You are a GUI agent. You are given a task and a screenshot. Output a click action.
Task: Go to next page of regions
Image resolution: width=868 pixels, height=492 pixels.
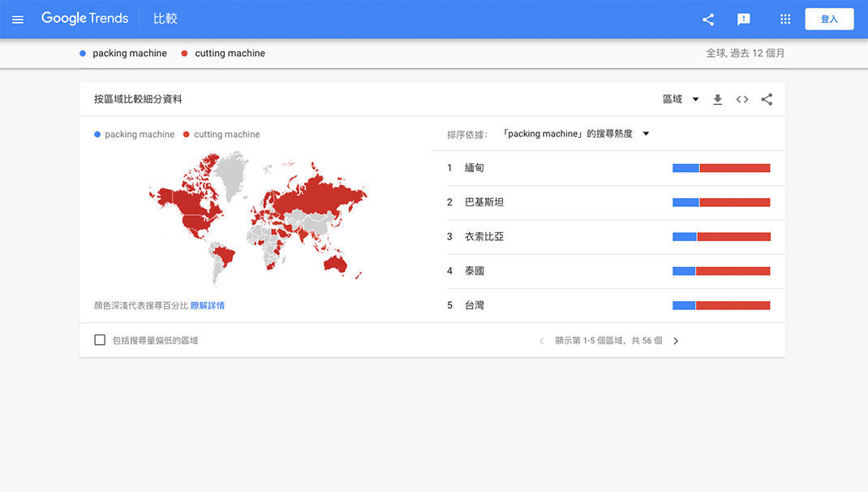(x=676, y=341)
